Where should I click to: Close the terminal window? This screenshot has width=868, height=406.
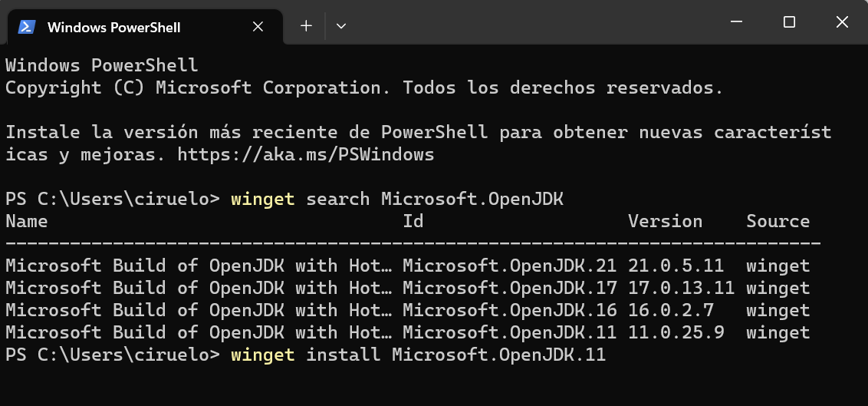click(842, 22)
